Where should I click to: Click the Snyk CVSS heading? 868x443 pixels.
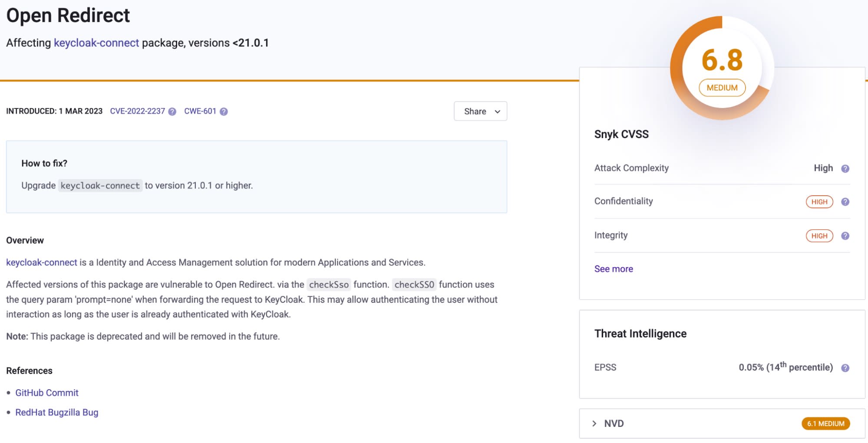621,134
